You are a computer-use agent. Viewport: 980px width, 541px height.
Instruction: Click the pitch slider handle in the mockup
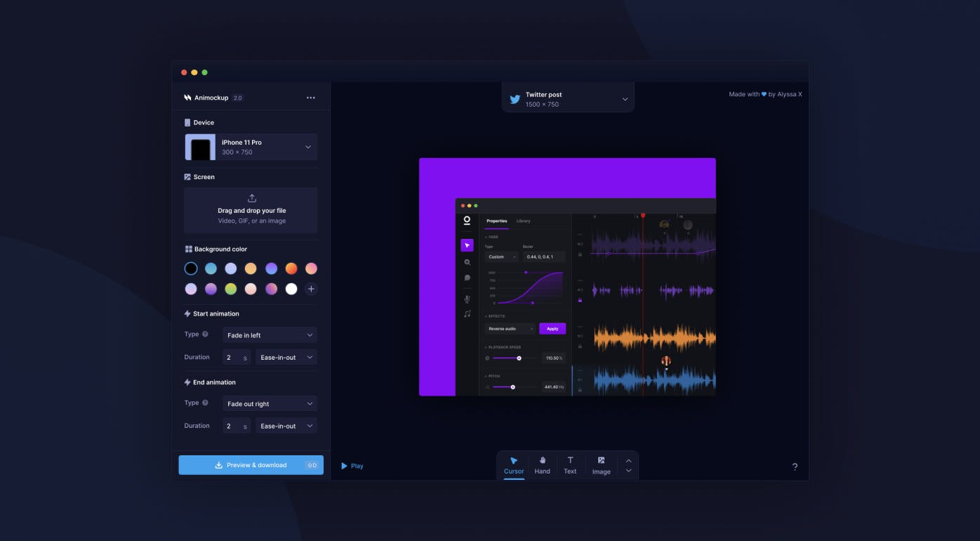click(512, 386)
